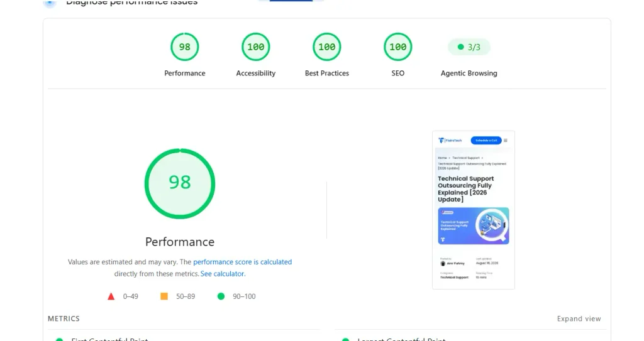
Task: Click the FlairsTech logo in thumbnail
Action: coord(450,140)
